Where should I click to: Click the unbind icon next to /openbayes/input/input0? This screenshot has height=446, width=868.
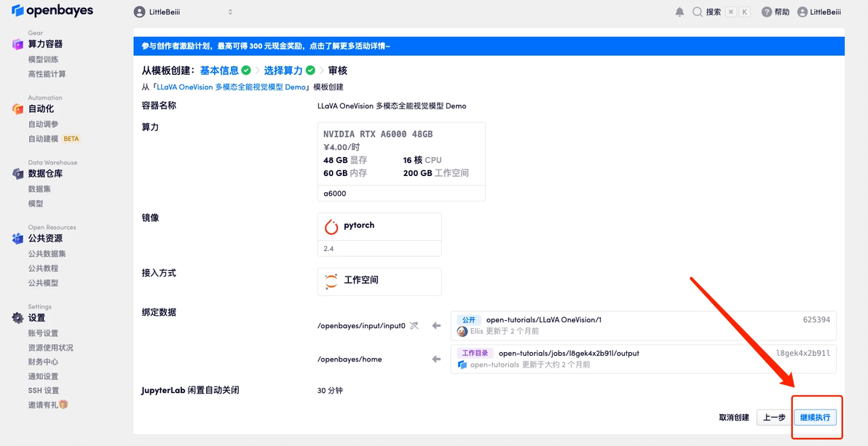click(414, 326)
